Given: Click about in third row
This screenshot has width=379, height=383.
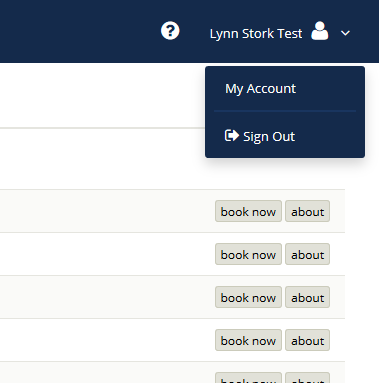Looking at the screenshot, I should 308,297.
